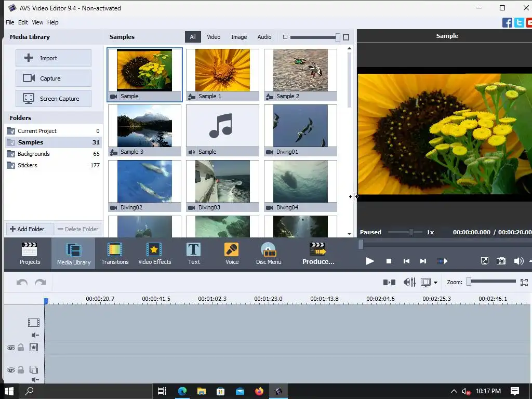Select the Backgrounds folder
The image size is (532, 399).
[x=54, y=154]
